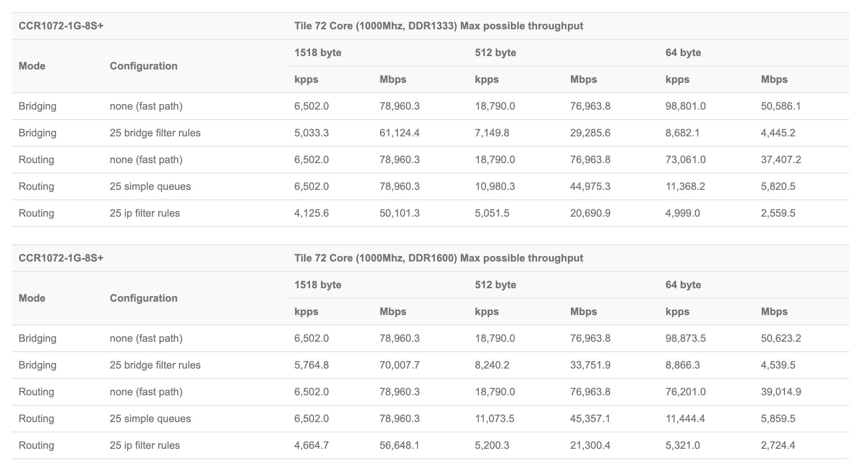The width and height of the screenshot is (868, 473).
Task: Click the Configuration header in second table
Action: point(143,298)
